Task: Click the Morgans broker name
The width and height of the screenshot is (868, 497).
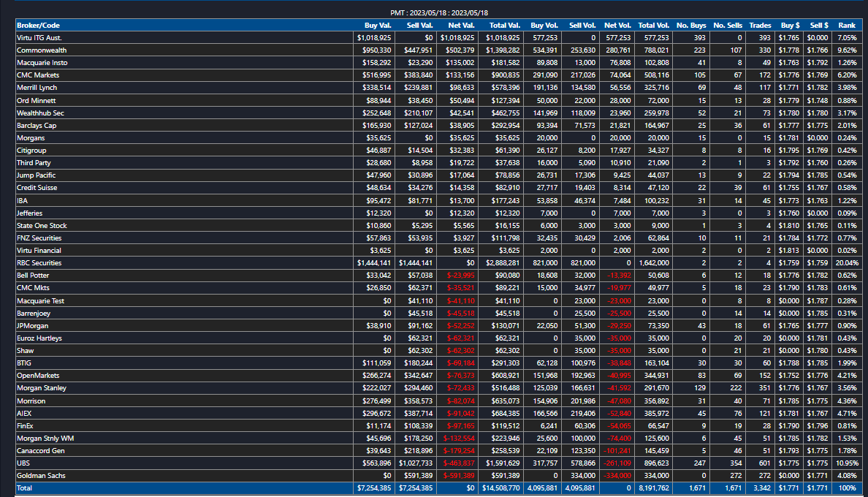Action: pos(31,138)
